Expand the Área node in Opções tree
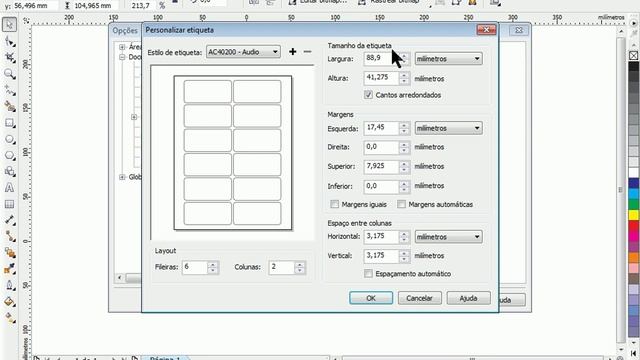640x360 pixels. click(x=122, y=47)
